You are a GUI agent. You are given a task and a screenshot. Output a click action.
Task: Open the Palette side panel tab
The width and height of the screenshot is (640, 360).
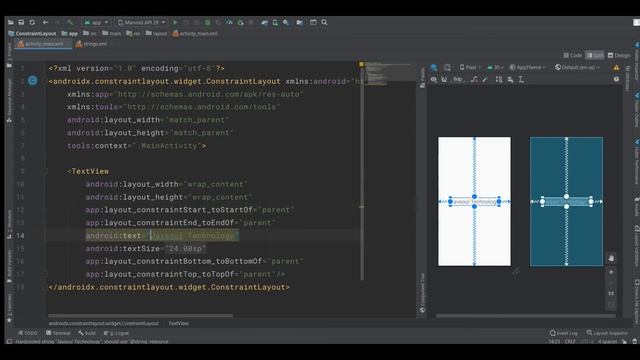coord(422,78)
